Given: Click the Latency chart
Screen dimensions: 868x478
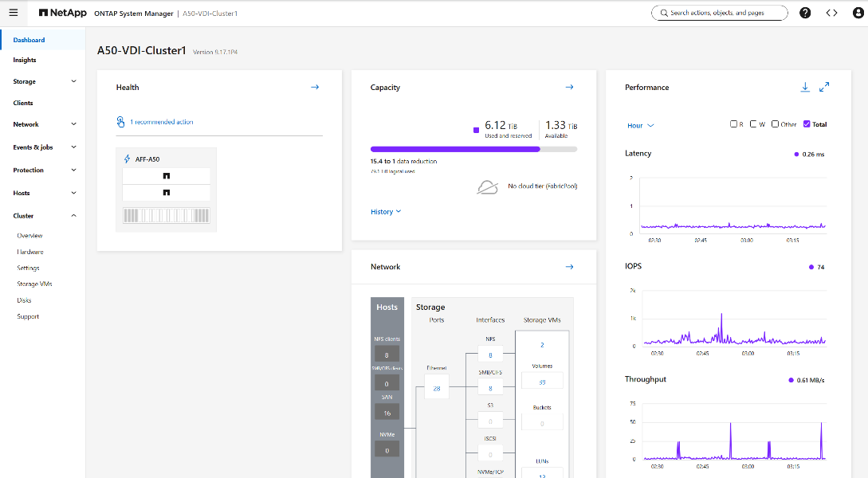Looking at the screenshot, I should [x=733, y=206].
